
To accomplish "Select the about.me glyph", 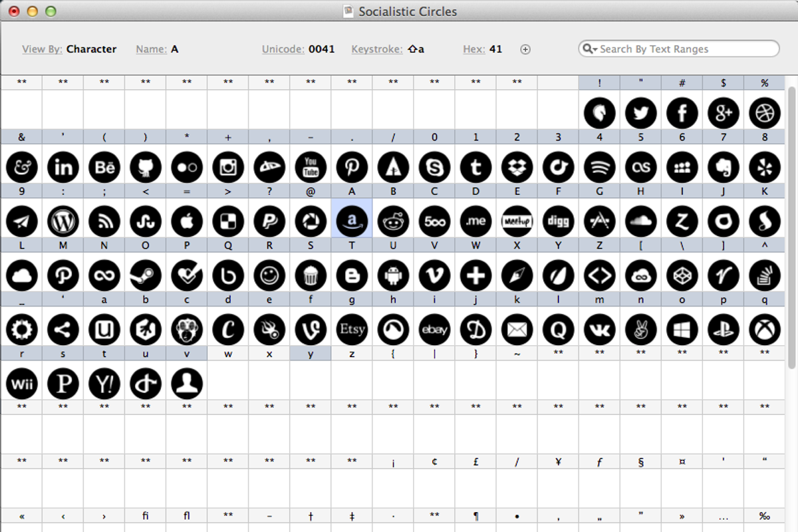I will point(475,221).
